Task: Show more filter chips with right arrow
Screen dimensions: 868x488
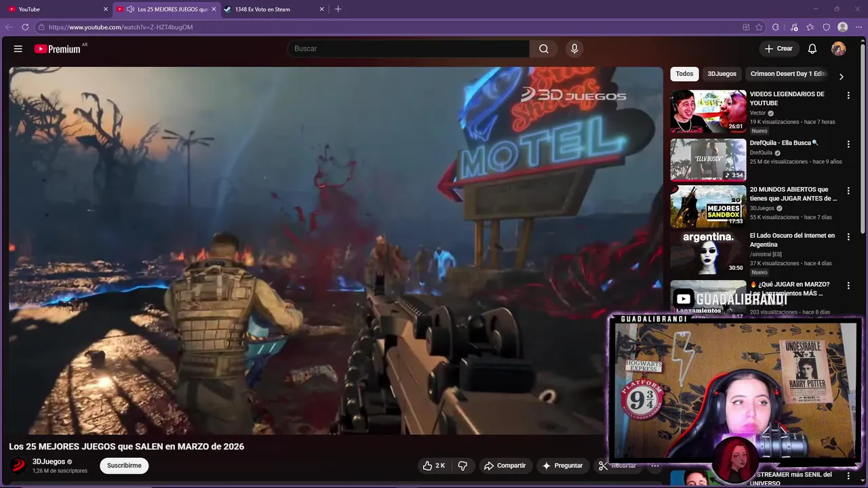Action: [841, 77]
